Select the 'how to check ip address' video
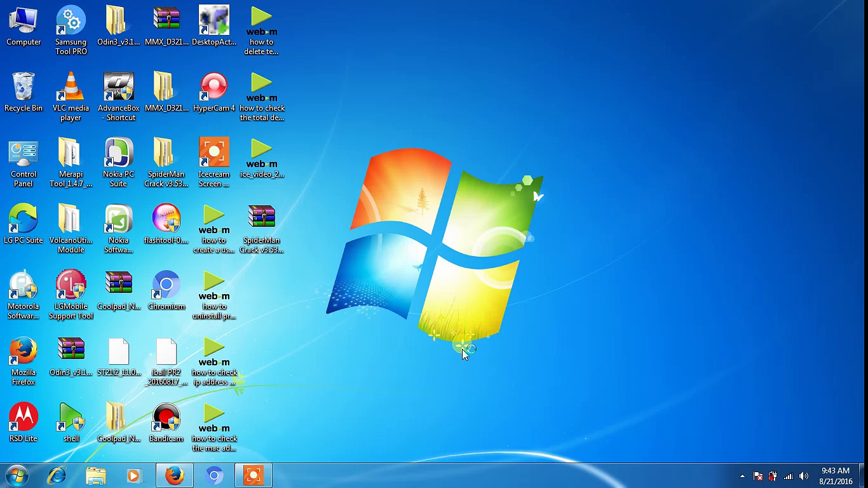This screenshot has width=868, height=488. (214, 361)
